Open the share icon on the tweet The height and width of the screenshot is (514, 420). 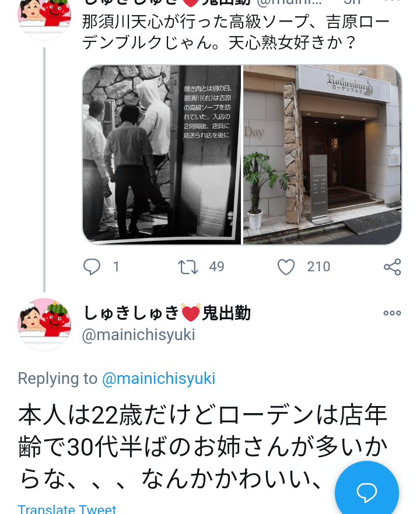(x=393, y=267)
